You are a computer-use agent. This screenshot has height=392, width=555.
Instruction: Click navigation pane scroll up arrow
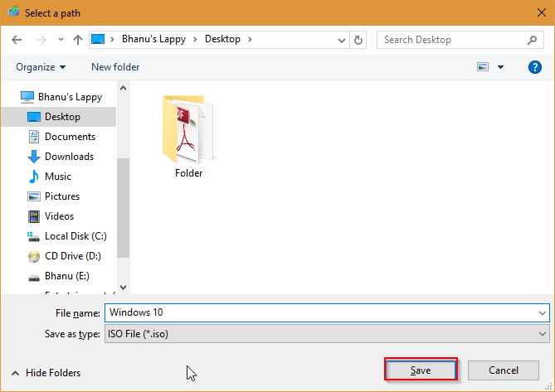coord(123,88)
